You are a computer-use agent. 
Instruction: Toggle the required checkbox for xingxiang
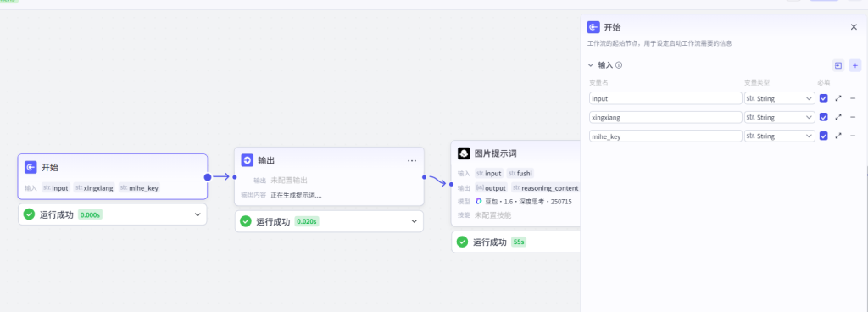[824, 117]
